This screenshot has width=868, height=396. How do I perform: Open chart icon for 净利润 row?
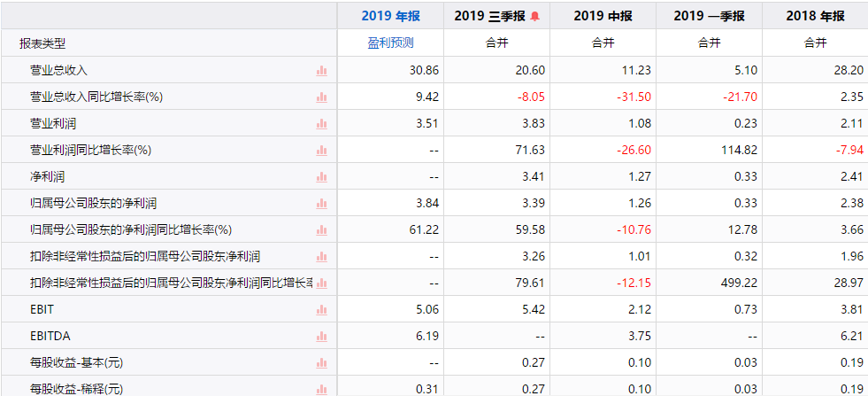tap(321, 177)
